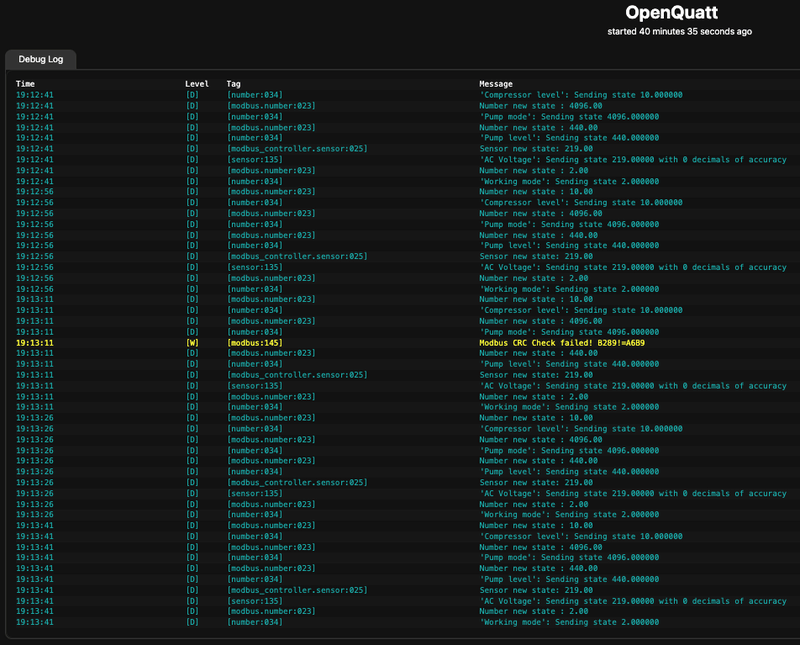
Task: Select the 'Working mode' message logged at 19:13:11
Action: (569, 407)
